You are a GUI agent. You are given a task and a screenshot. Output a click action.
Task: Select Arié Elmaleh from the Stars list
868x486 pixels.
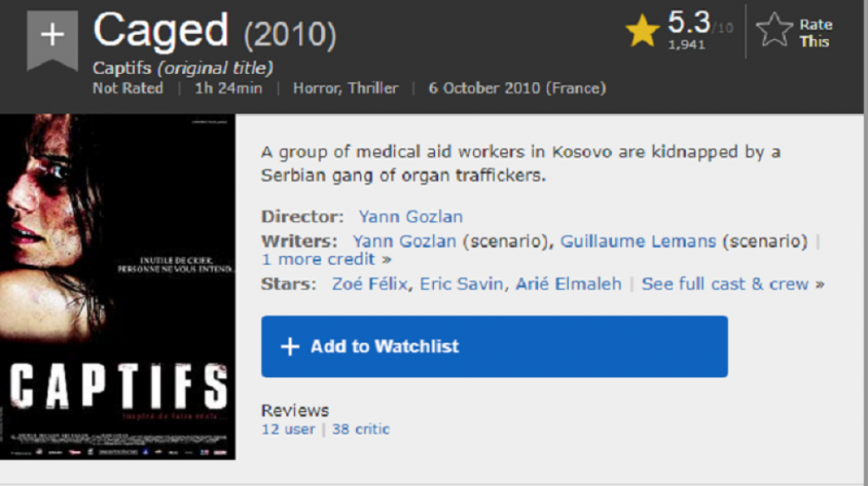[x=568, y=283]
